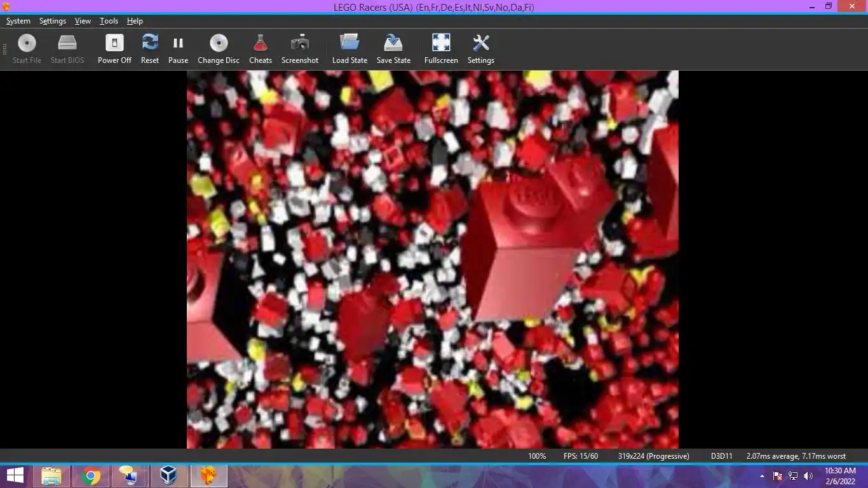The image size is (868, 488).
Task: Open the volume speaker tray icon
Action: pos(808,476)
